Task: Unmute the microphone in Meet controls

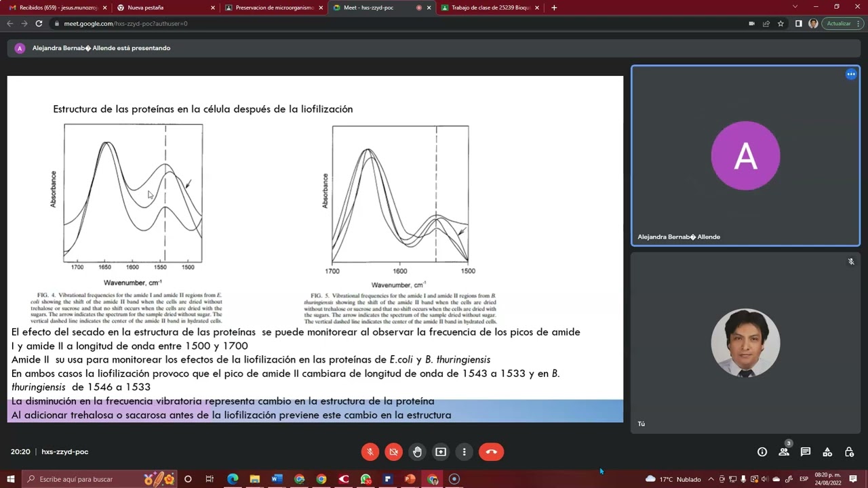Action: tap(370, 451)
